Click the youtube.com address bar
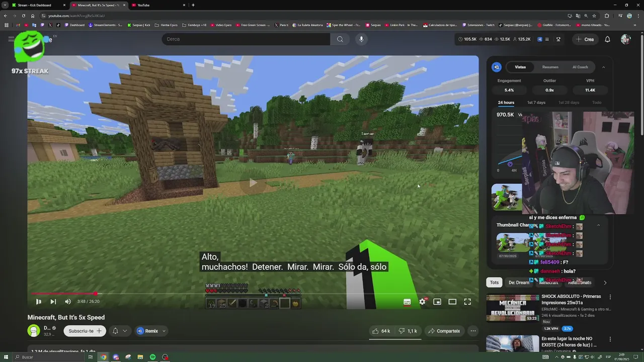Image resolution: width=644 pixels, height=362 pixels. [x=302, y=16]
